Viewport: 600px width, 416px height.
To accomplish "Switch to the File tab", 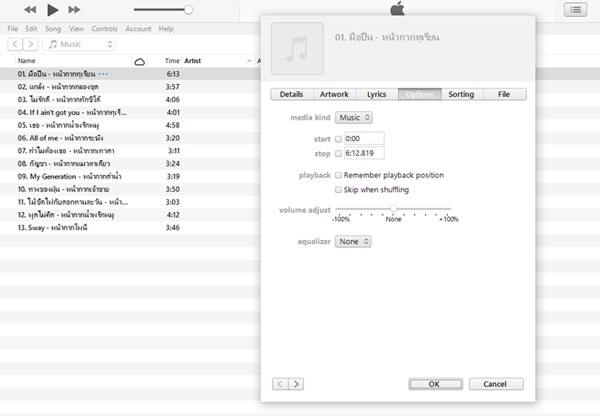I will click(504, 94).
